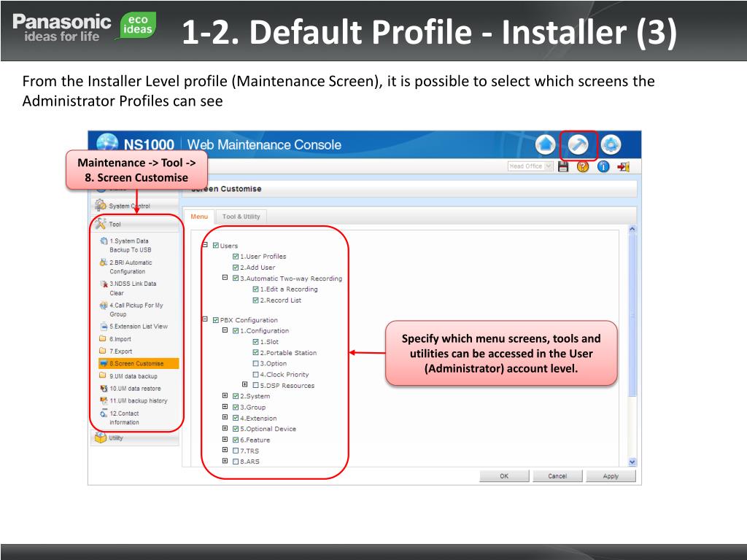This screenshot has width=747, height=560.
Task: Switch to the Tool & Utility tab
Action: [x=241, y=217]
